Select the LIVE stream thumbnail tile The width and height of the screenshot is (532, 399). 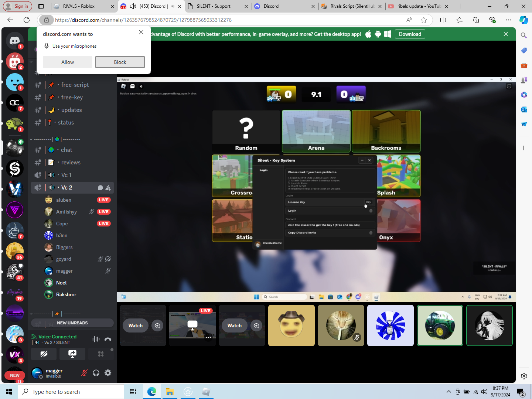point(192,325)
